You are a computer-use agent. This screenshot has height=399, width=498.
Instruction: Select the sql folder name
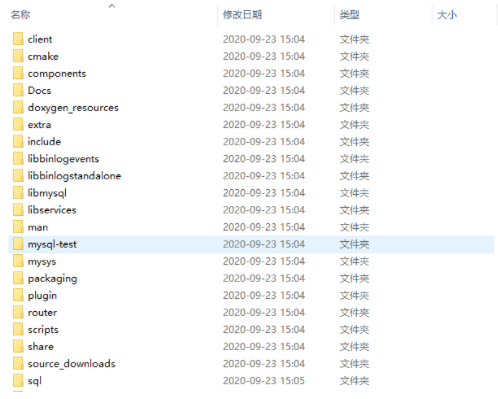click(x=35, y=381)
